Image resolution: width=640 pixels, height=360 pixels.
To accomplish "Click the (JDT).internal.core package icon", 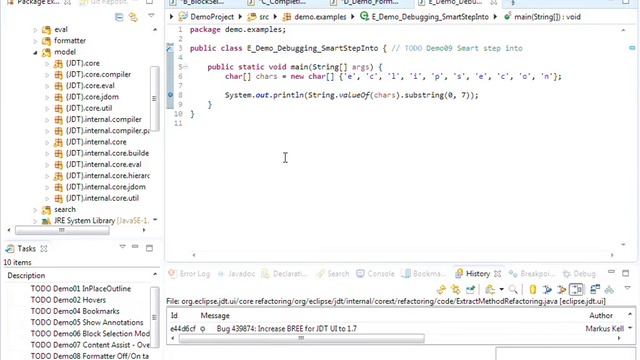I will point(58,142).
